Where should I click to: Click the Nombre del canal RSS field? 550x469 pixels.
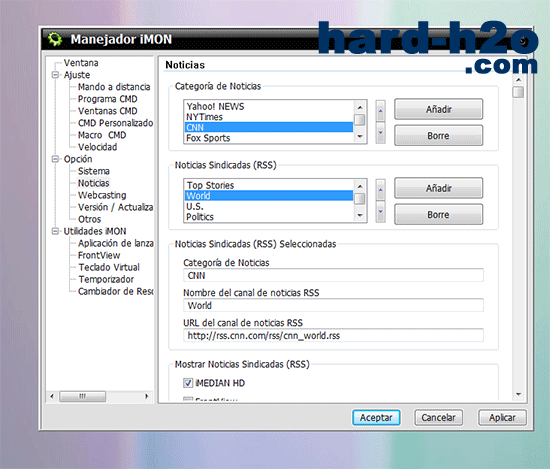(333, 305)
